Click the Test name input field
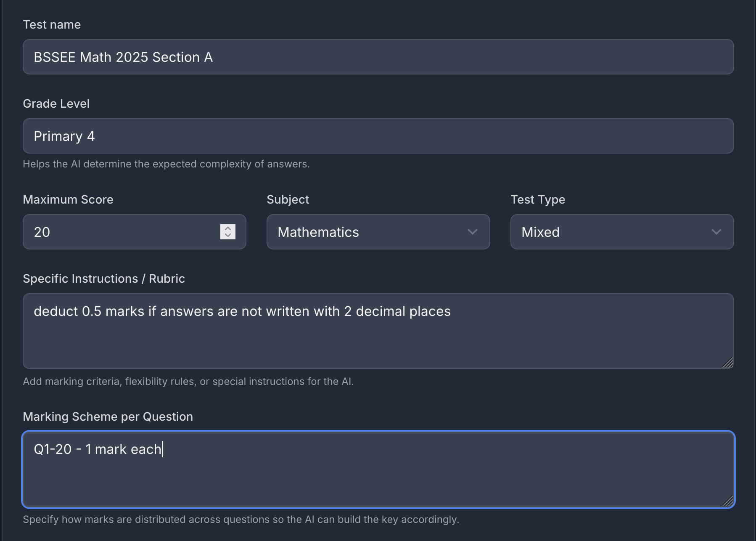Screen dimensions: 756x541 pyautogui.click(x=378, y=57)
